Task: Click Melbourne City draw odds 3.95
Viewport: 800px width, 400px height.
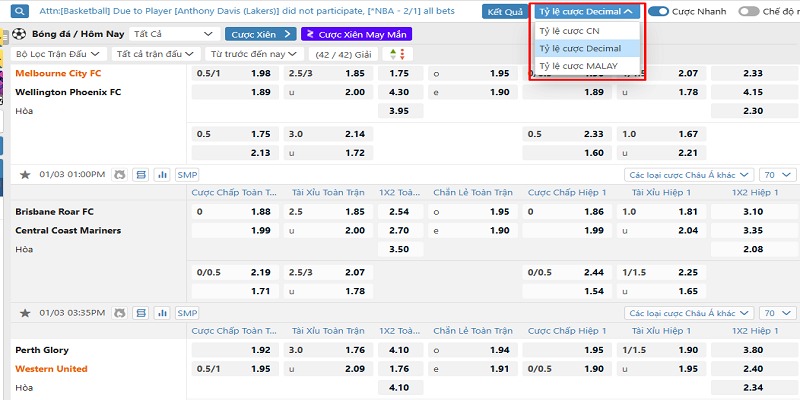Action: [401, 111]
